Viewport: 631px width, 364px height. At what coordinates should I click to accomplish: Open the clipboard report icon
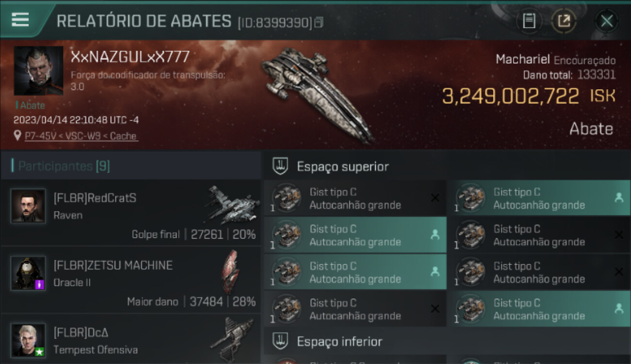click(529, 21)
